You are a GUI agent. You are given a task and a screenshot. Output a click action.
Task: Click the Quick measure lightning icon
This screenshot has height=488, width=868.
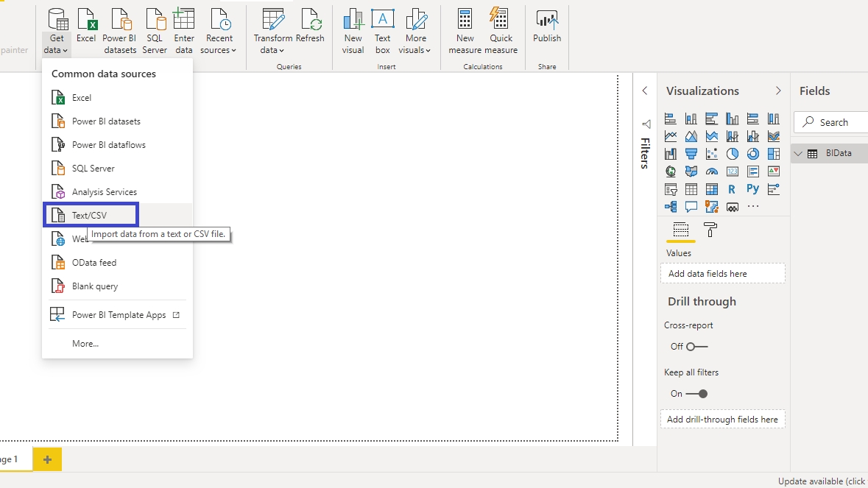[x=501, y=20]
